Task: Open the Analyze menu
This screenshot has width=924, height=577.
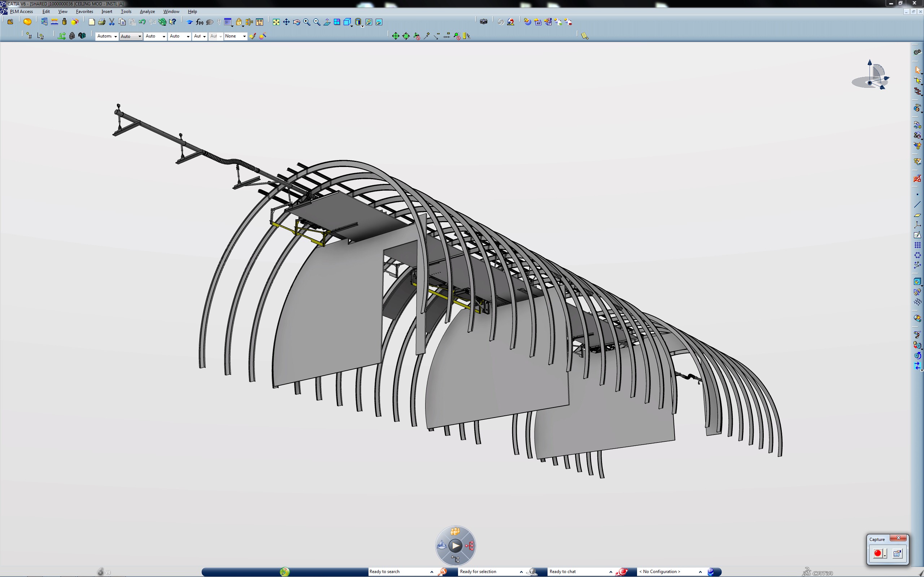Action: (x=147, y=12)
